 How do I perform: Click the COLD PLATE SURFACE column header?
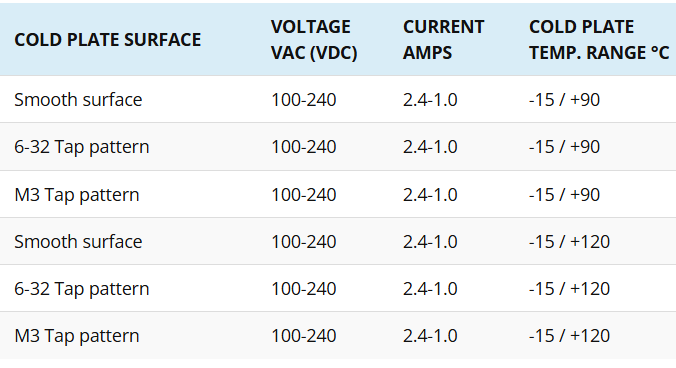pyautogui.click(x=107, y=40)
